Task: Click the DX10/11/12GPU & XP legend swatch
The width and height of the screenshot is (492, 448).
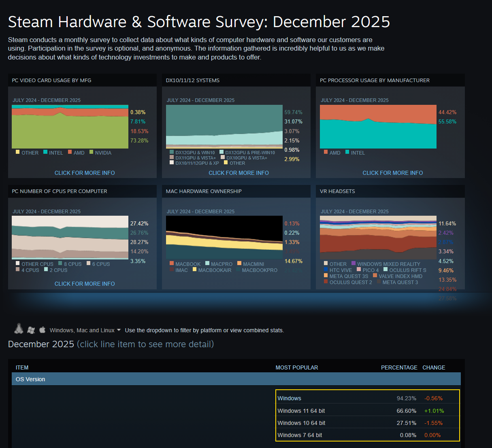Action: (x=172, y=163)
